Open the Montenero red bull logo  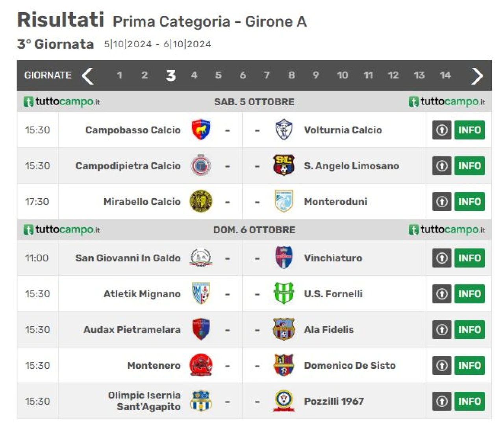201,365
